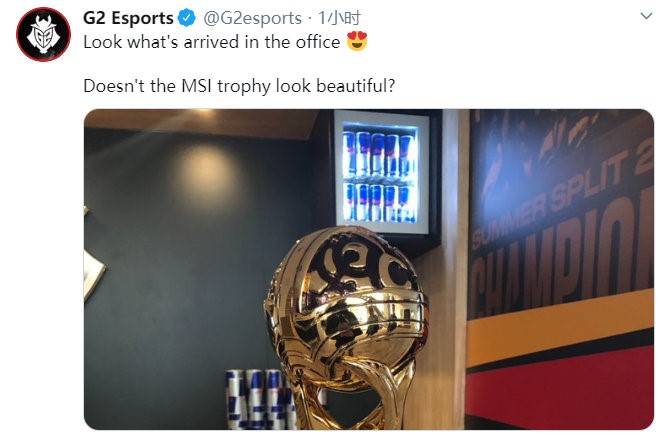Open the G2 Esports display name
The image size is (668, 440).
click(x=128, y=18)
